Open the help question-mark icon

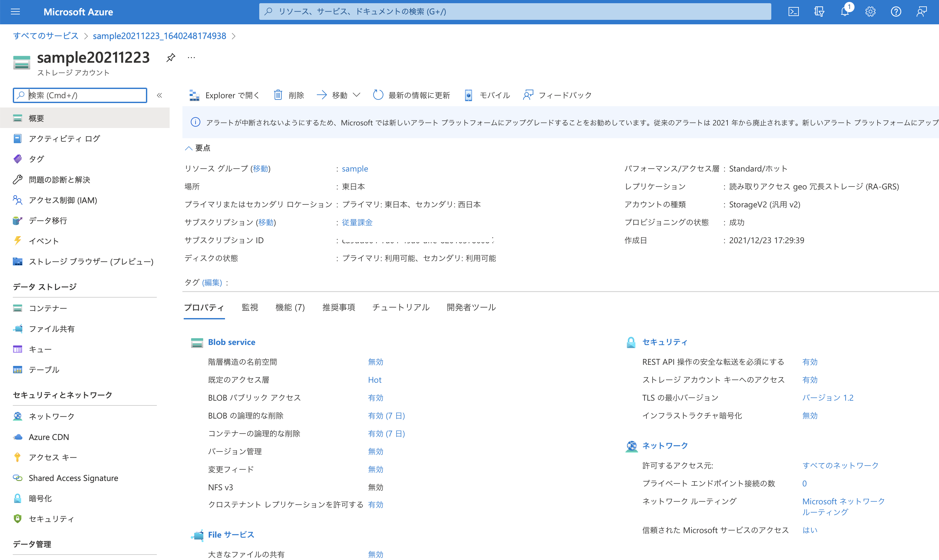click(896, 11)
